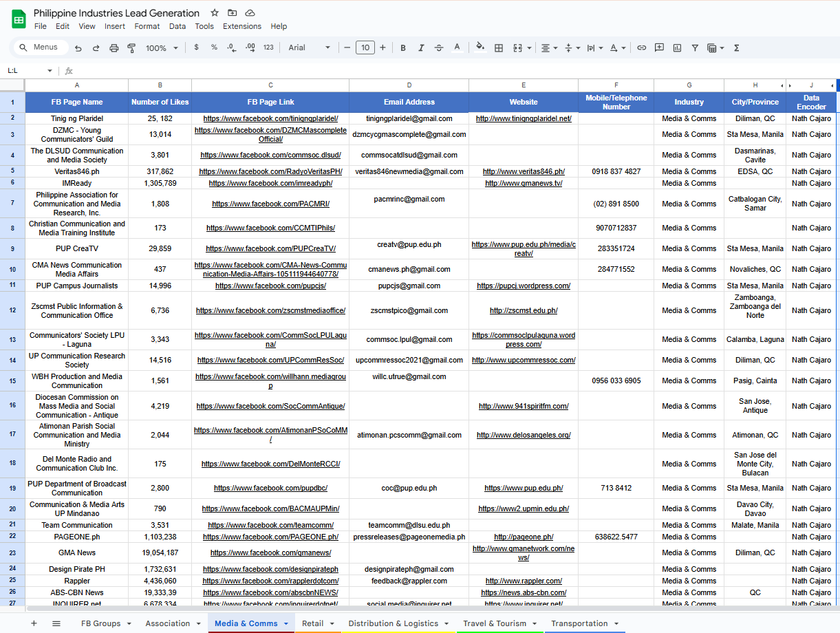
Task: Format as currency with dollar icon
Action: 197,47
